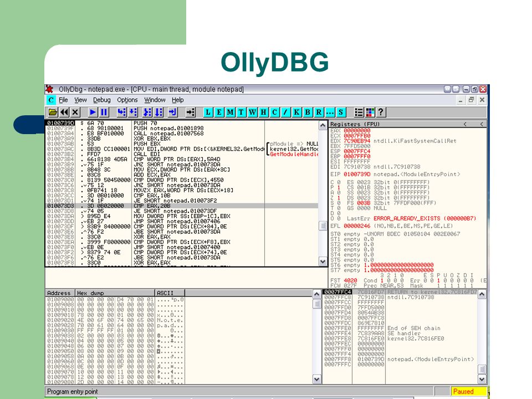The height and width of the screenshot is (399, 532).
Task: Click the Appearance colors grid icon
Action: point(370,112)
